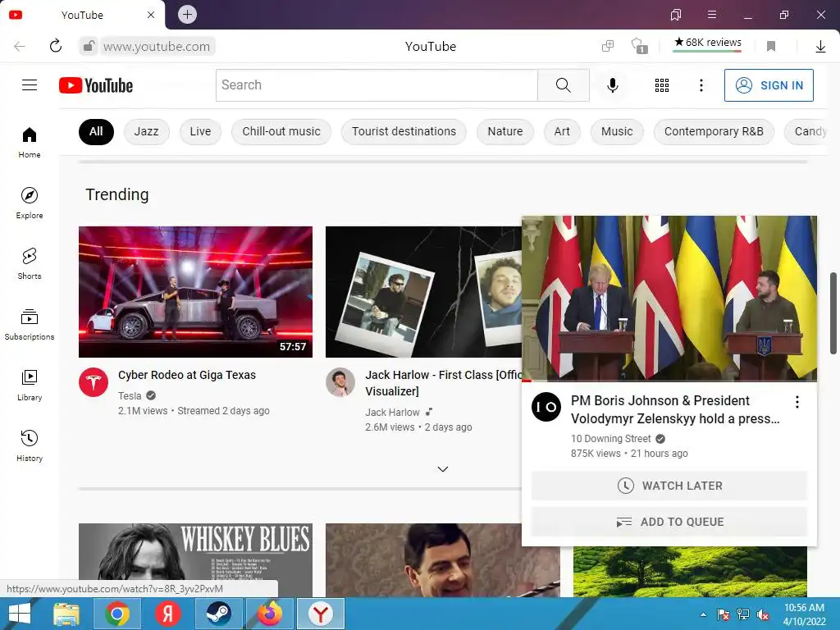Open new tab with the plus button

pos(187,15)
